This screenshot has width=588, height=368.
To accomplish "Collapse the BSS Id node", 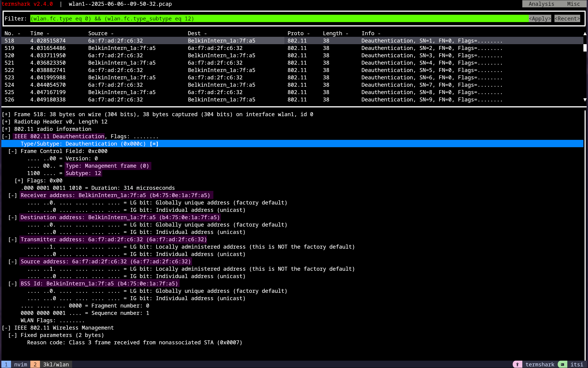I will (13, 284).
